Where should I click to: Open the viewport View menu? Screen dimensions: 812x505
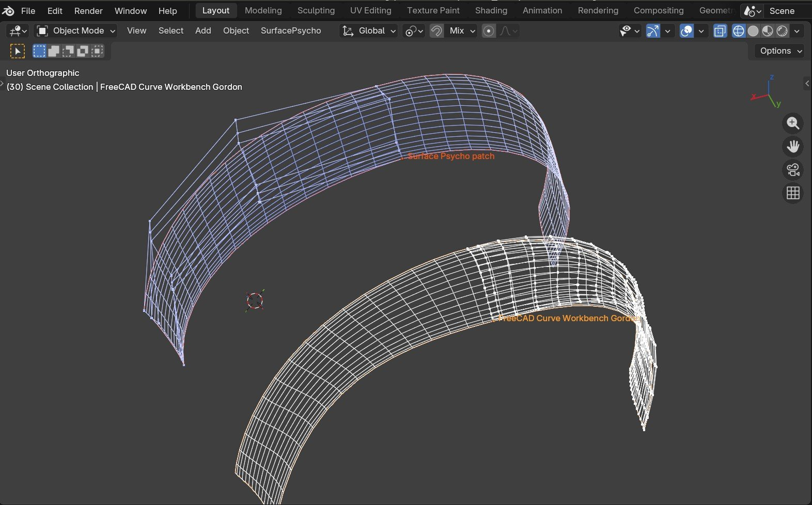pyautogui.click(x=136, y=31)
